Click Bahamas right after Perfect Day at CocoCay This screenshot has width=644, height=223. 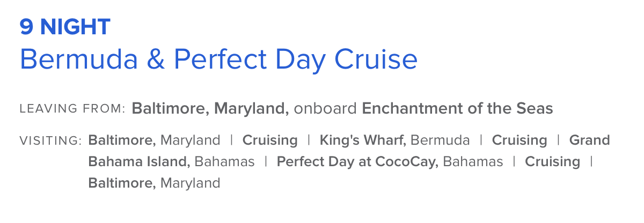pos(473,162)
